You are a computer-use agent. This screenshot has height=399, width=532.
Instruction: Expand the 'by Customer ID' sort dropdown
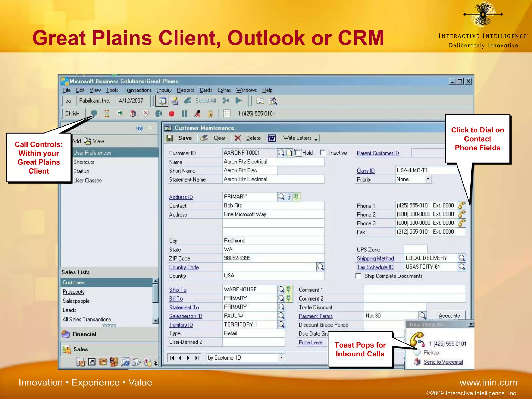click(x=281, y=358)
